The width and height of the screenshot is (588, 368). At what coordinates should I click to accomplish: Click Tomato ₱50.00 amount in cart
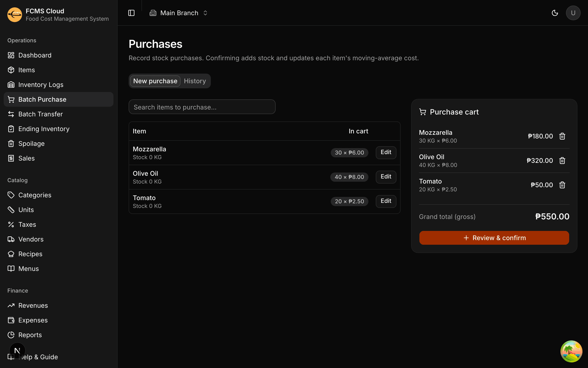pos(542,185)
